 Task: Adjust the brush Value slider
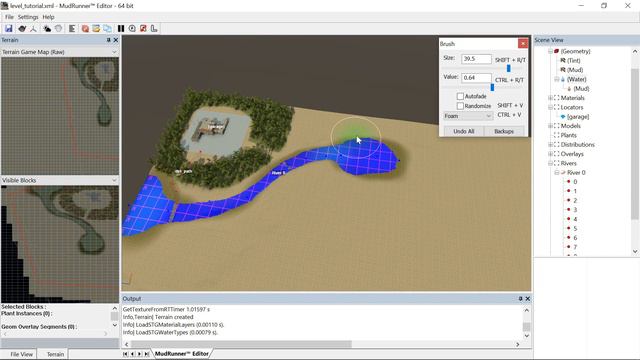point(492,87)
